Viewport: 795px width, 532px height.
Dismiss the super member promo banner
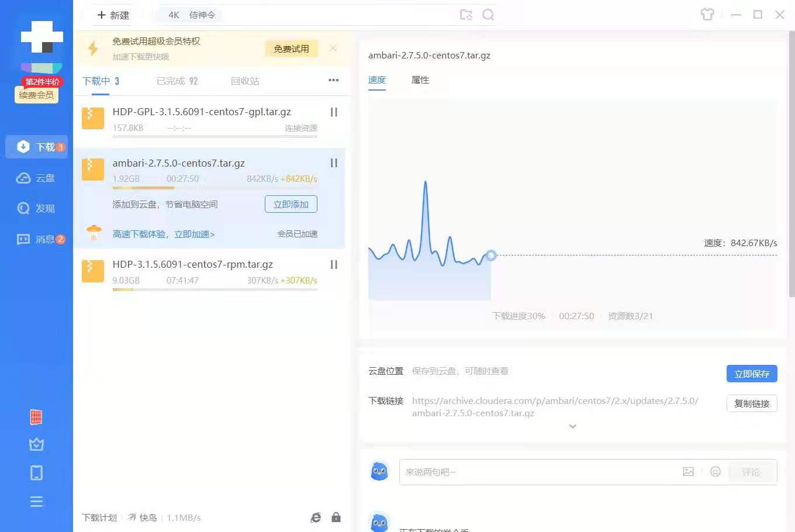333,48
